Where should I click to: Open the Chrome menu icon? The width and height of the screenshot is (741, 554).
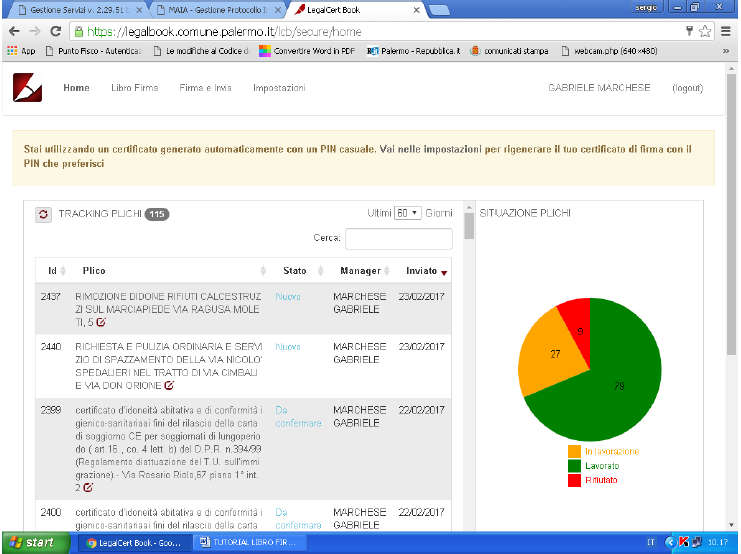(726, 32)
